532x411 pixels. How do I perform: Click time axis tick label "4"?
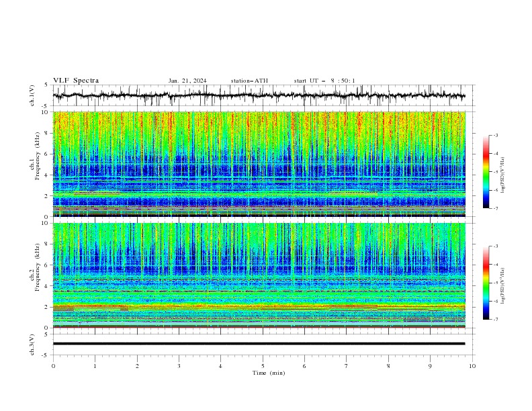(x=221, y=366)
